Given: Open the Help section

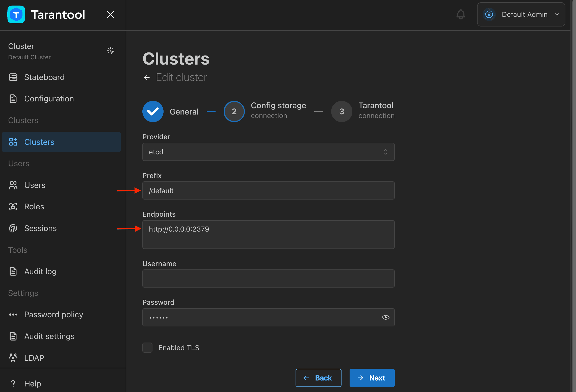Looking at the screenshot, I should click(x=61, y=384).
